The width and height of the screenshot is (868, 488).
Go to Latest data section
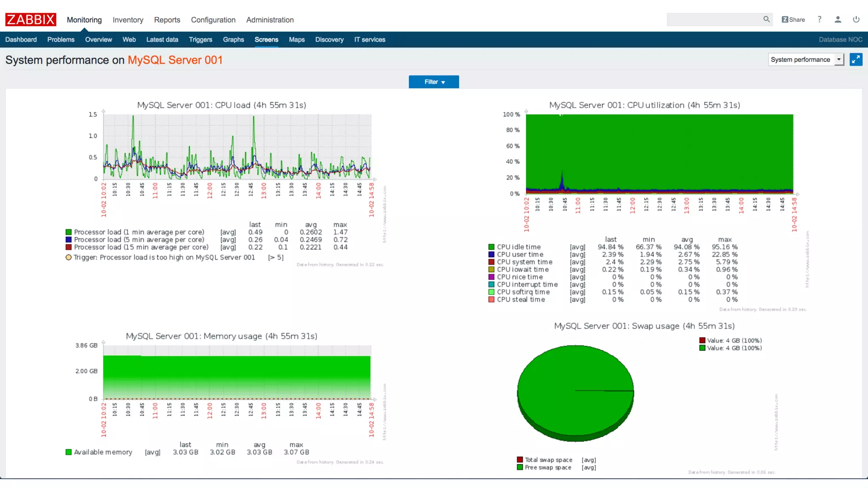162,39
